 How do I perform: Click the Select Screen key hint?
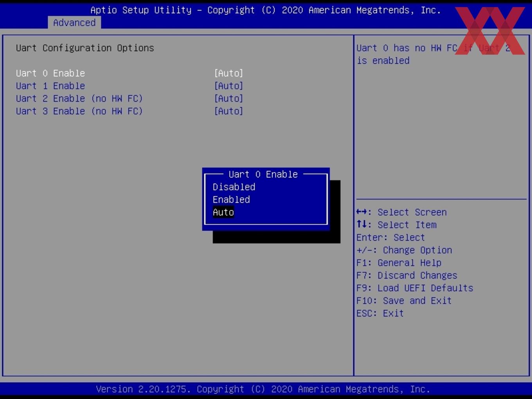pos(401,212)
